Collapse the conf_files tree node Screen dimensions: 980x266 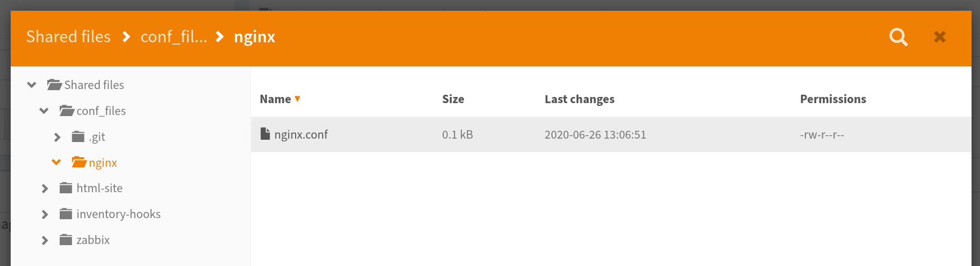44,111
